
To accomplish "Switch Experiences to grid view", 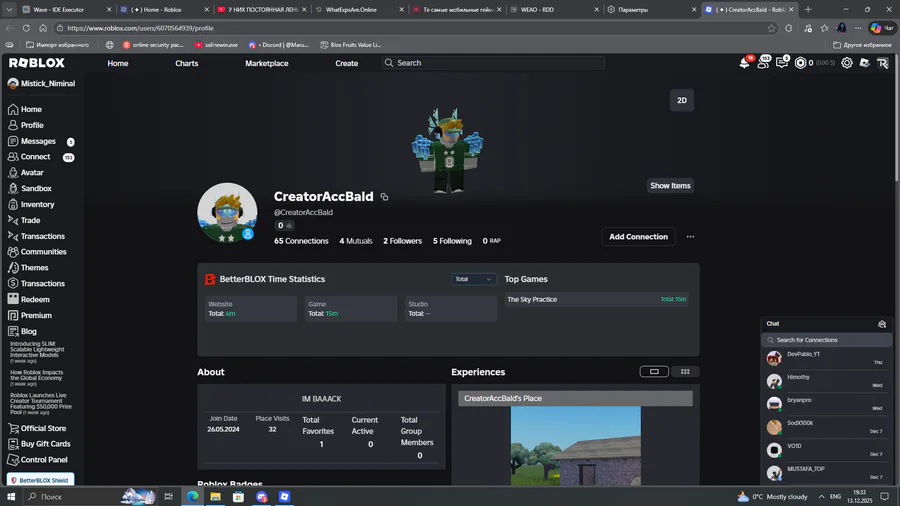I will pyautogui.click(x=685, y=372).
